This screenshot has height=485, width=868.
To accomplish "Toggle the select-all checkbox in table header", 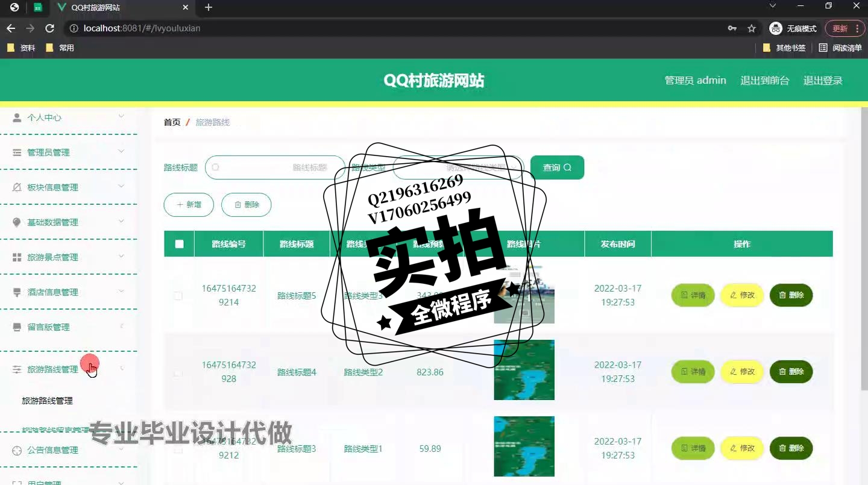I will pyautogui.click(x=179, y=244).
